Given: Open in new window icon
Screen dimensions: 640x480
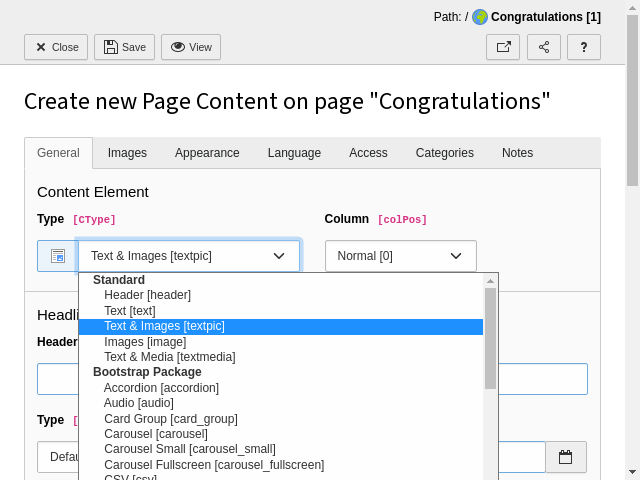Looking at the screenshot, I should click(x=503, y=47).
